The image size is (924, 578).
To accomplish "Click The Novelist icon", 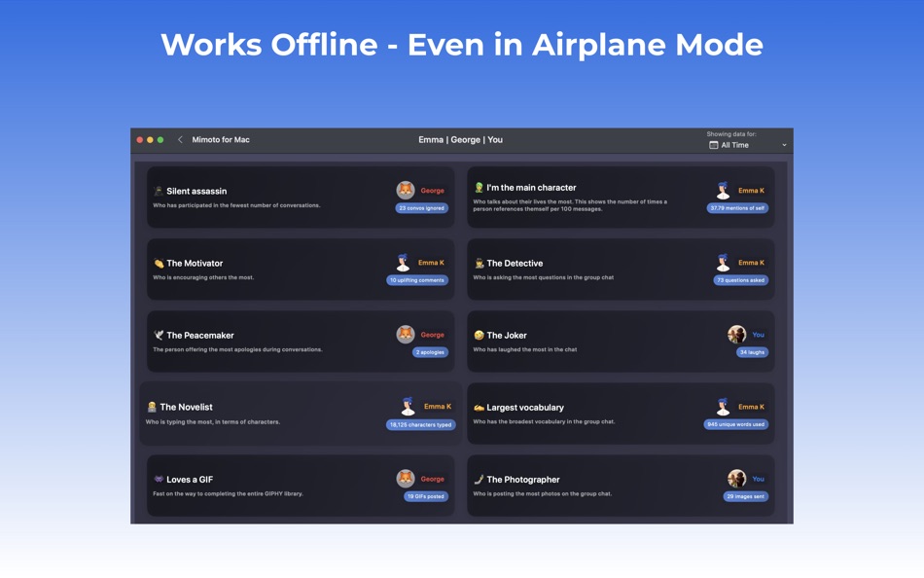I will (x=152, y=407).
